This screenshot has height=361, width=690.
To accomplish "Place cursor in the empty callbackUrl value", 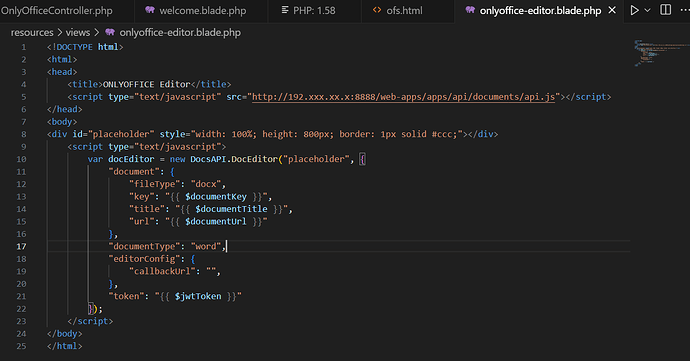I will (x=211, y=271).
